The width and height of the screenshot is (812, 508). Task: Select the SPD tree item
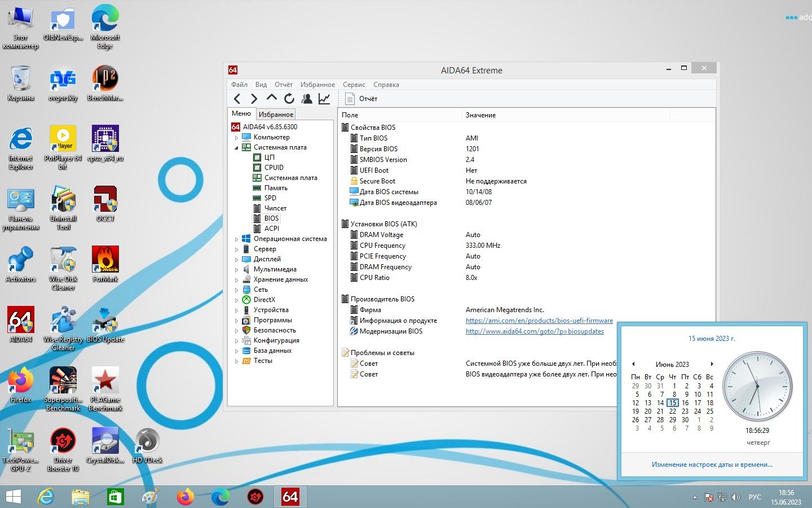(270, 198)
